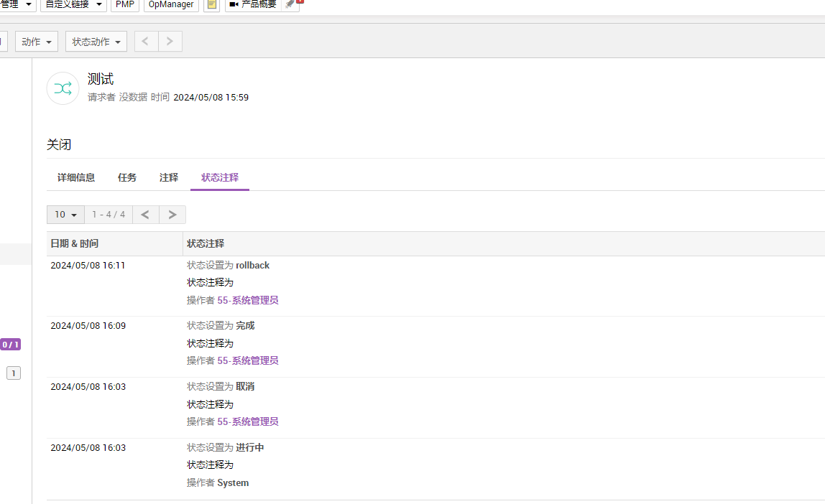Click the gray 1 count badge in sidebar

14,373
